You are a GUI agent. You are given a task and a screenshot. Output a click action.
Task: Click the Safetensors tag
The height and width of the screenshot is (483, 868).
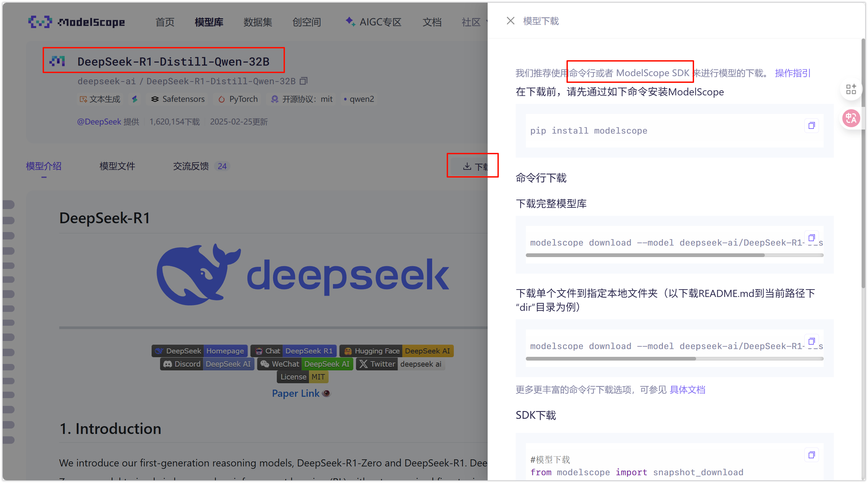click(x=178, y=99)
